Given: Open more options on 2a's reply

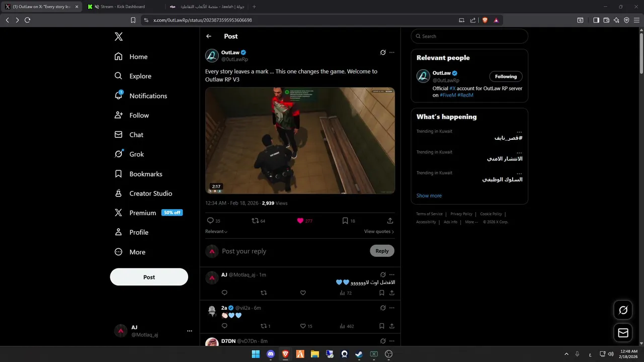Looking at the screenshot, I should (392, 308).
